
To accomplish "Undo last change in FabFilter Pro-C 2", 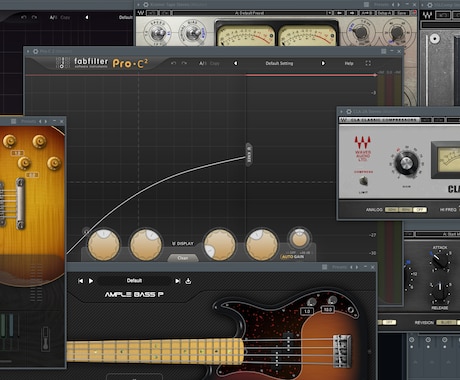I will tap(173, 63).
